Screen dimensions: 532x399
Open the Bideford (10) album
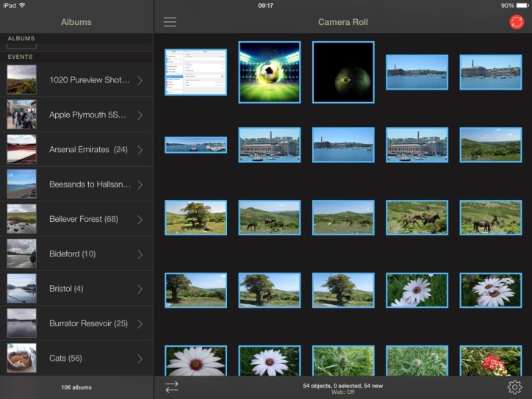coord(72,254)
